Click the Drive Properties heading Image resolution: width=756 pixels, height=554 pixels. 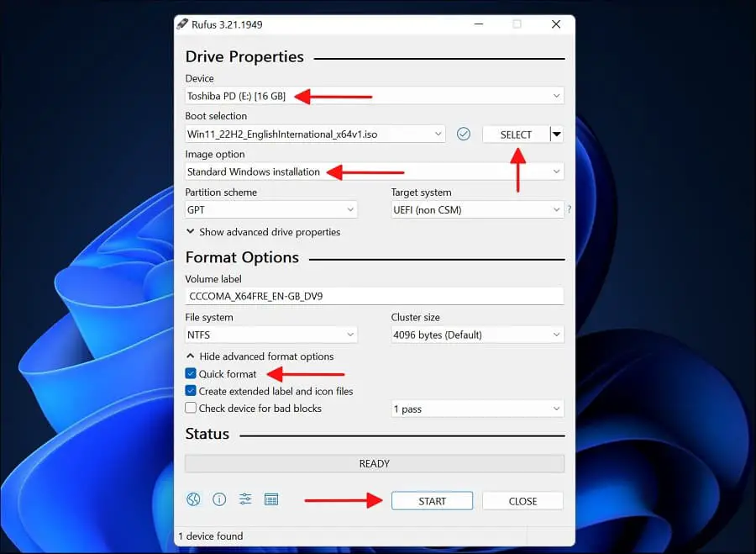[x=244, y=56]
